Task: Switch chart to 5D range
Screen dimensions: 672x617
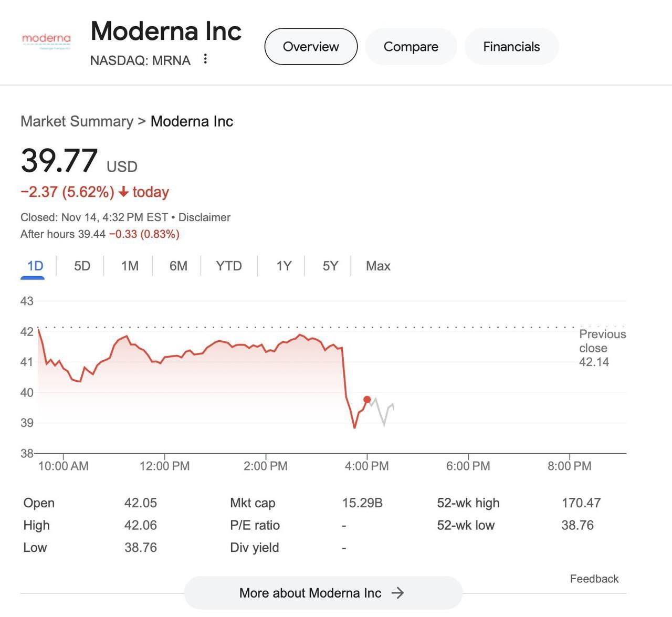Action: click(x=82, y=266)
